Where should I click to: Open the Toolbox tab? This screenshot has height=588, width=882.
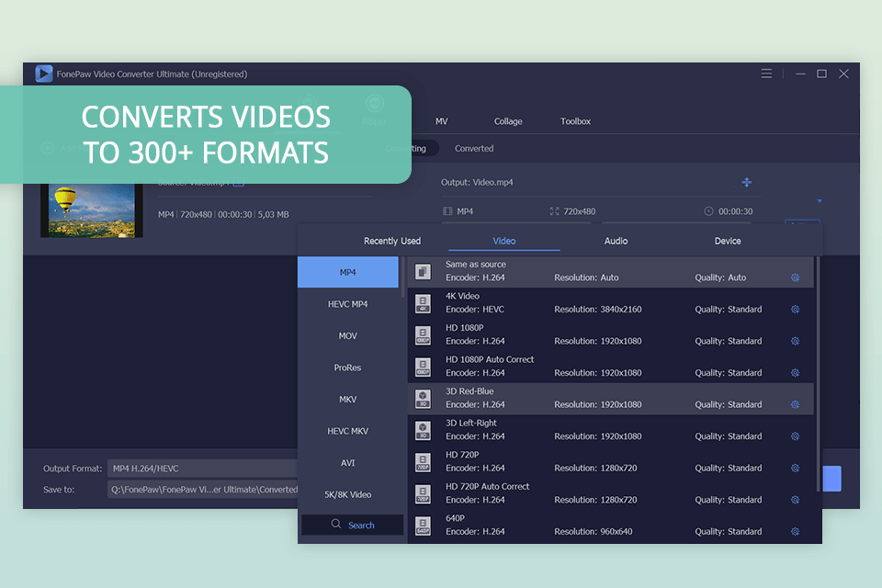tap(575, 121)
